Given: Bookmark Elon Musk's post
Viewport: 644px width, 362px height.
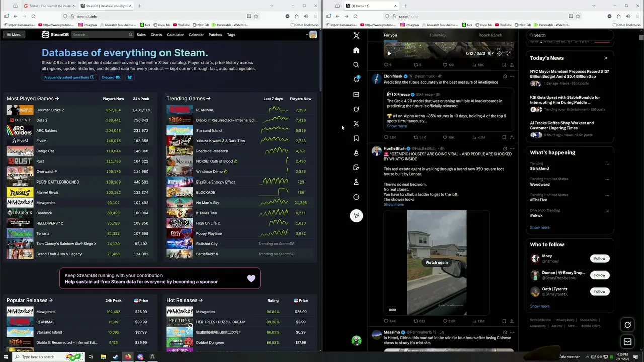Looking at the screenshot, I should pos(504,137).
